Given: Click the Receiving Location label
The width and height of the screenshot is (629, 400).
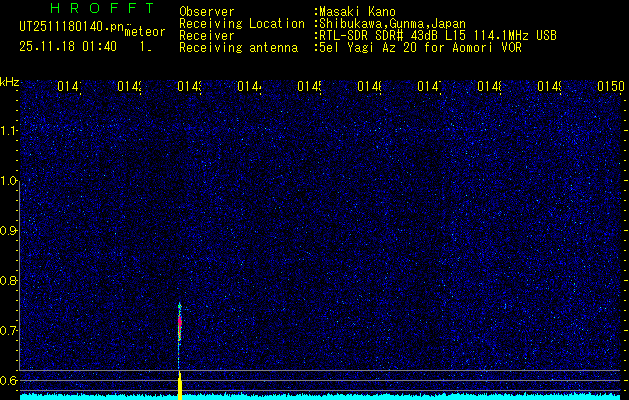Looking at the screenshot, I should [242, 24].
